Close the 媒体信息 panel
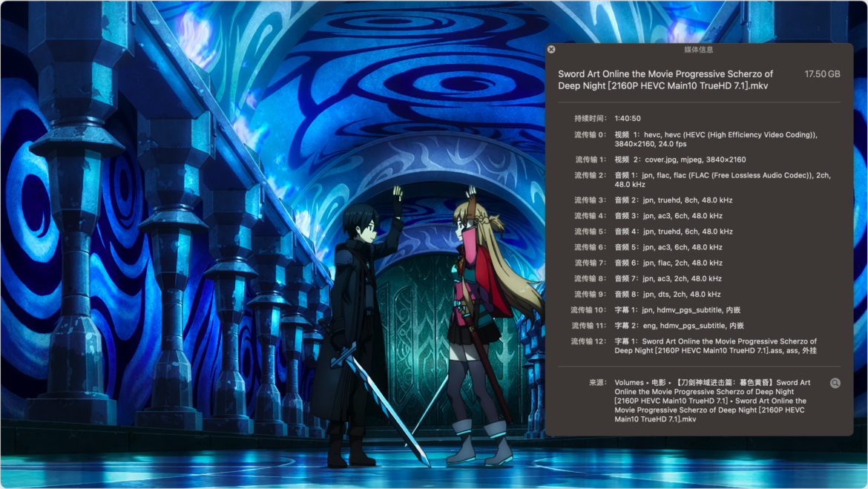The width and height of the screenshot is (868, 489). pyautogui.click(x=551, y=49)
